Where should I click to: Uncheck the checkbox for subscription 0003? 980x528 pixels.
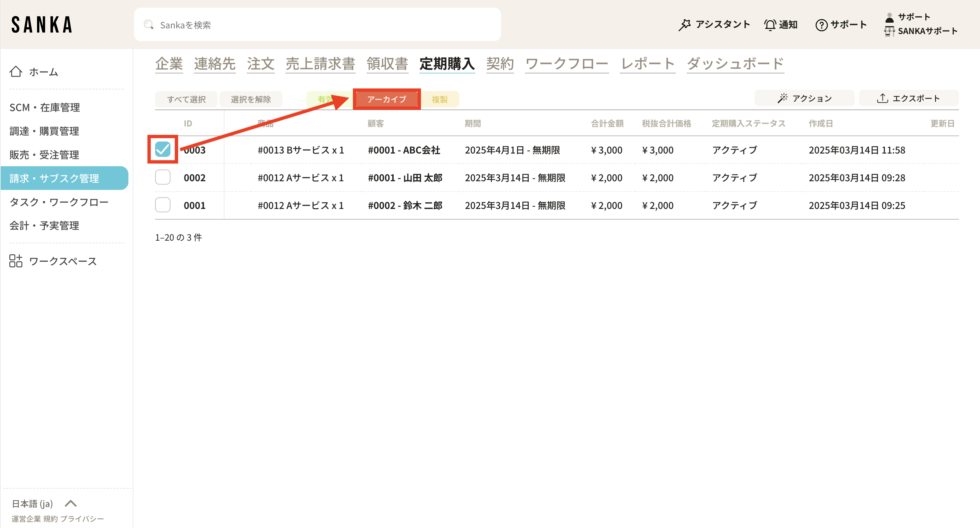pyautogui.click(x=163, y=149)
